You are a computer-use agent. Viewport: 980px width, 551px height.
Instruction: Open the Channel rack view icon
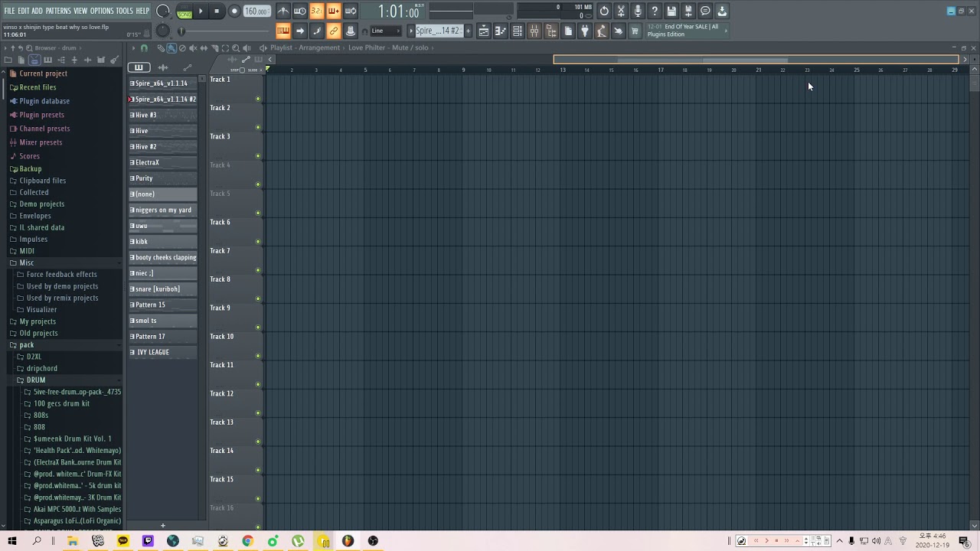click(x=518, y=31)
